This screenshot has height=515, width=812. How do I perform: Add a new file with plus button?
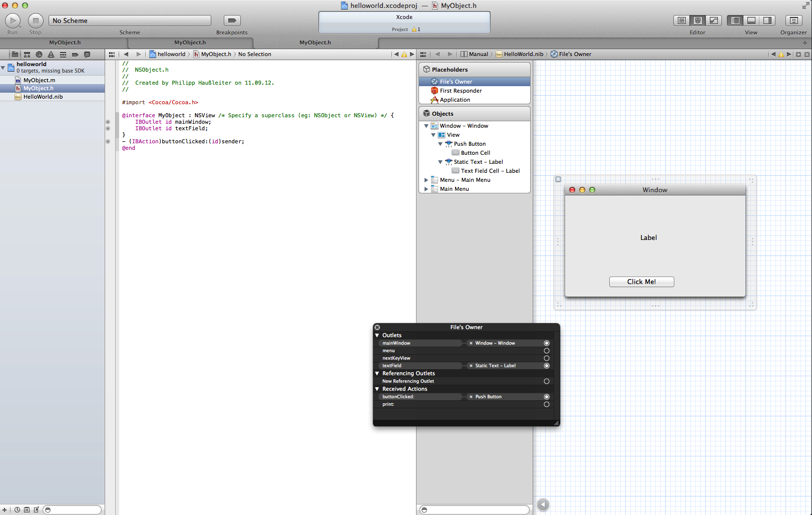click(x=5, y=510)
